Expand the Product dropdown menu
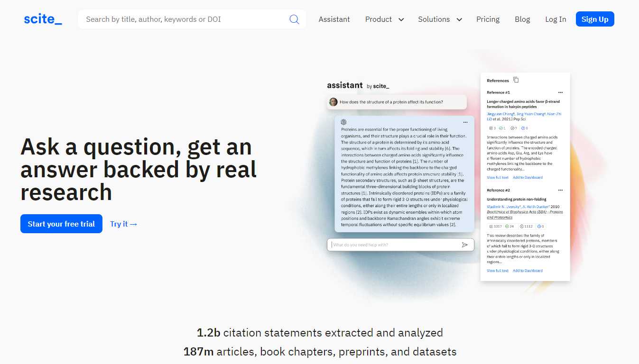Screen dimensions: 639x364 384,19
